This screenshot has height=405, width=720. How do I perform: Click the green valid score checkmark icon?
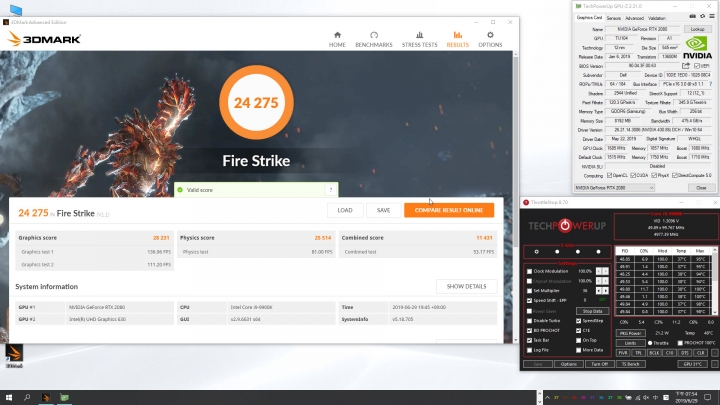[180, 190]
